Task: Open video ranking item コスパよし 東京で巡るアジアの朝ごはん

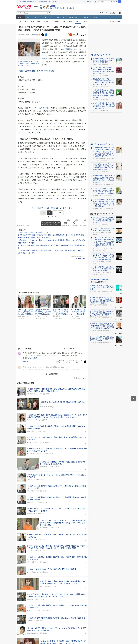Action: pos(104,229)
